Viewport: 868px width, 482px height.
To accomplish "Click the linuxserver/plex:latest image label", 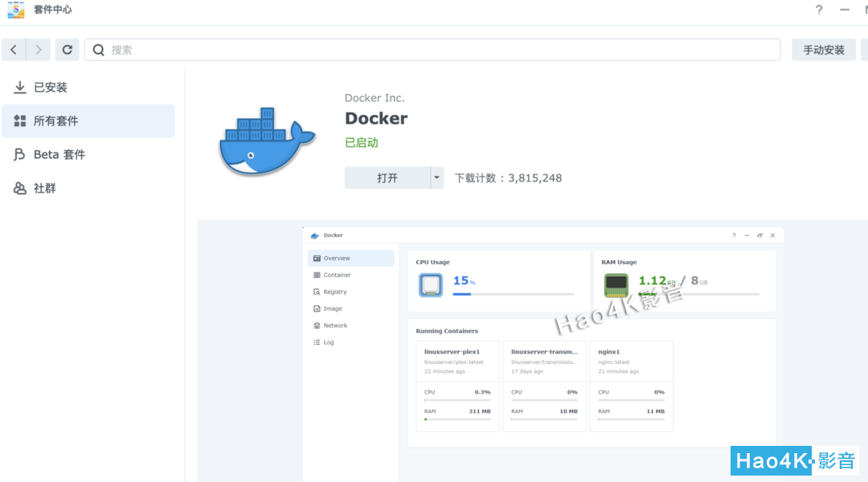I will click(x=454, y=362).
